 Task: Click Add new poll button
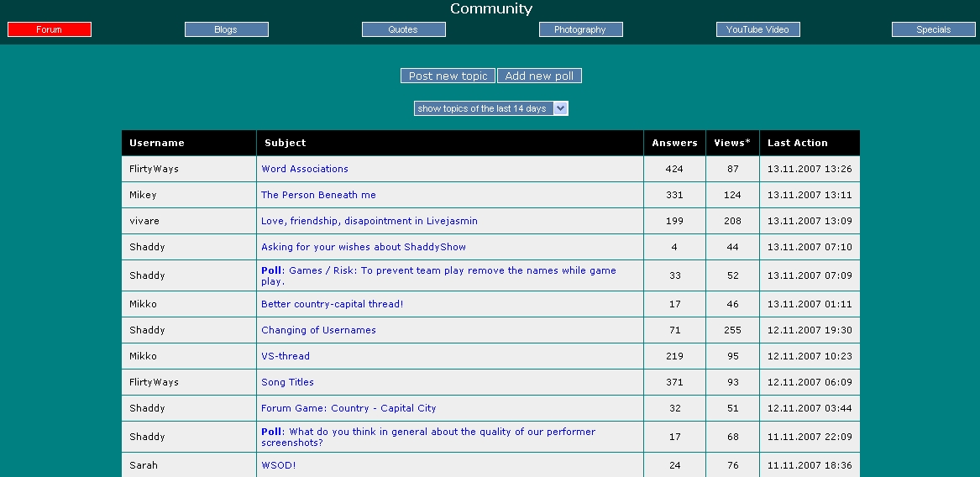pos(539,76)
